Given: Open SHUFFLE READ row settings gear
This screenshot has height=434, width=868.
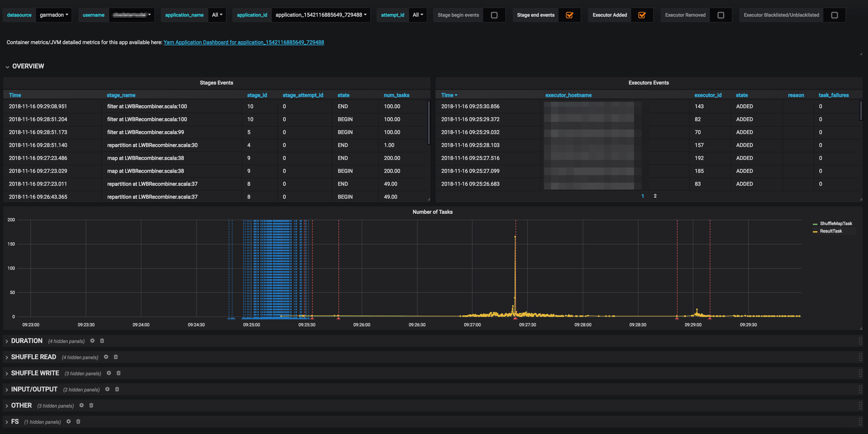Looking at the screenshot, I should (x=106, y=357).
